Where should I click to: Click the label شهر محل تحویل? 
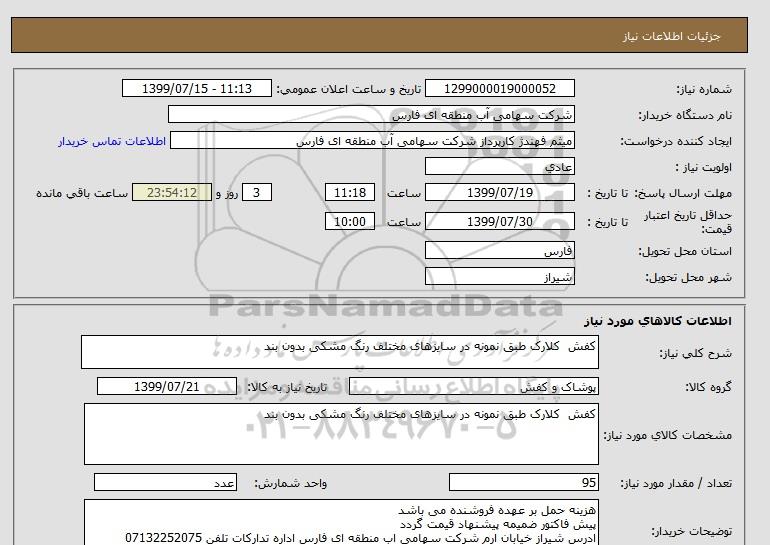(688, 277)
